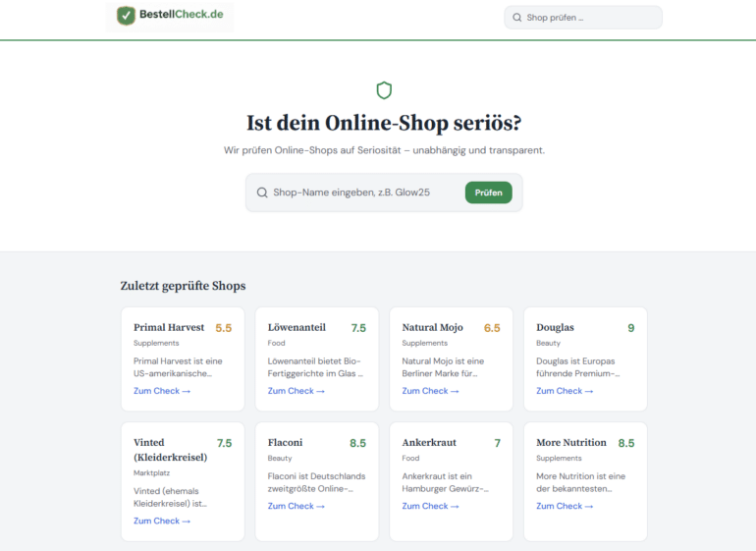The width and height of the screenshot is (756, 551).
Task: Click the magnifier icon in header search
Action: click(516, 18)
